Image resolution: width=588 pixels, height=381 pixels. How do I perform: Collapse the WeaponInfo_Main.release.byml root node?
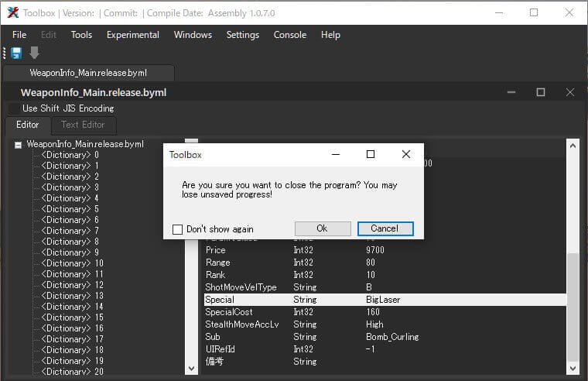click(x=18, y=145)
